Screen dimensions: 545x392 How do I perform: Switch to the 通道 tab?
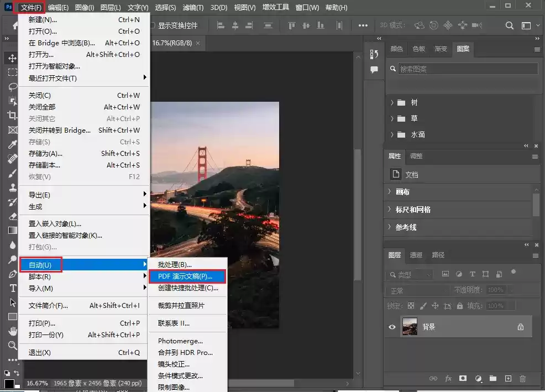[416, 255]
